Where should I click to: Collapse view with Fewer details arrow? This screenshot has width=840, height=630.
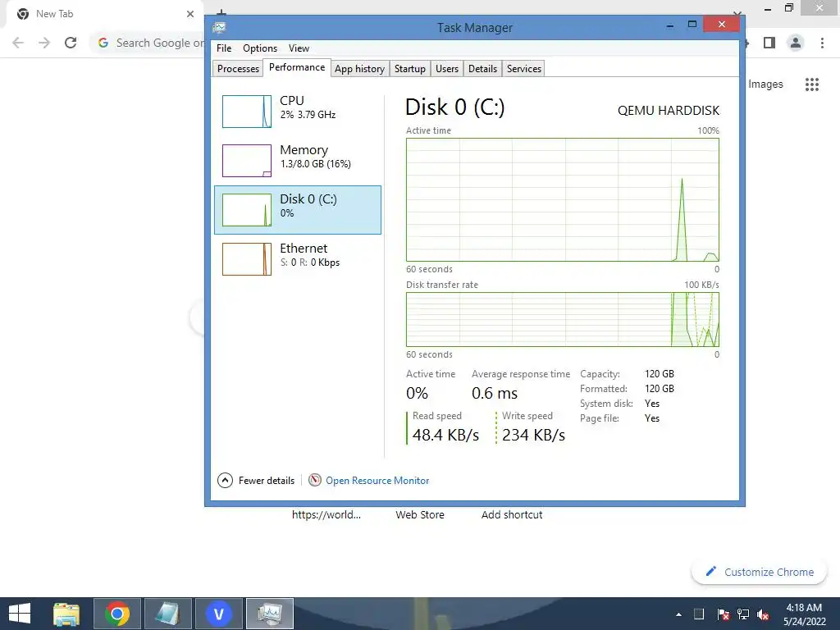click(225, 480)
